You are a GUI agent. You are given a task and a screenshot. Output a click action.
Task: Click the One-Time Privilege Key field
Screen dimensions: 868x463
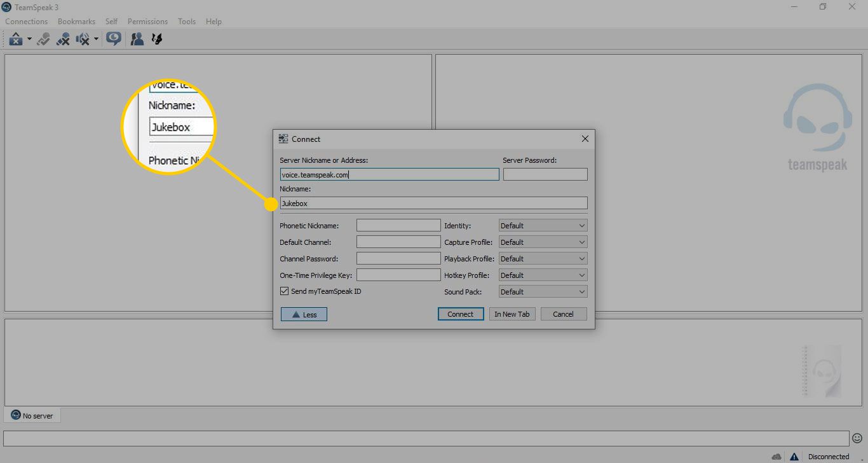click(398, 275)
